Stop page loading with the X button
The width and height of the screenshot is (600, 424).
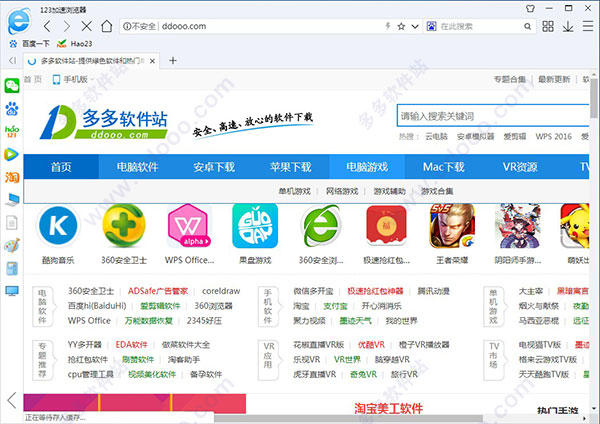[86, 26]
